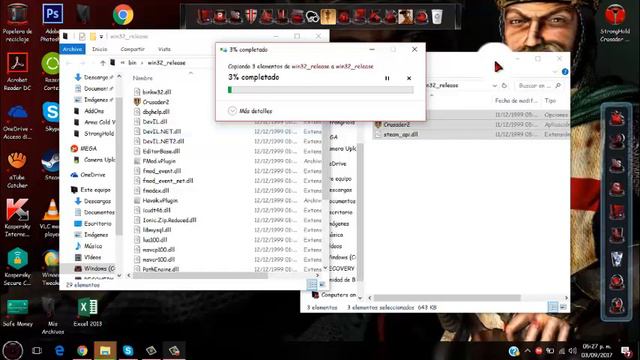The image size is (640, 360).
Task: Sort by Tipo column in right Explorer
Action: pyautogui.click(x=550, y=100)
